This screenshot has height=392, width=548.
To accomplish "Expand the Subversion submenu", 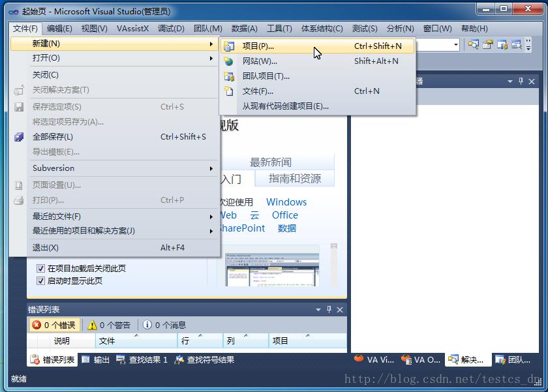I will 211,169.
